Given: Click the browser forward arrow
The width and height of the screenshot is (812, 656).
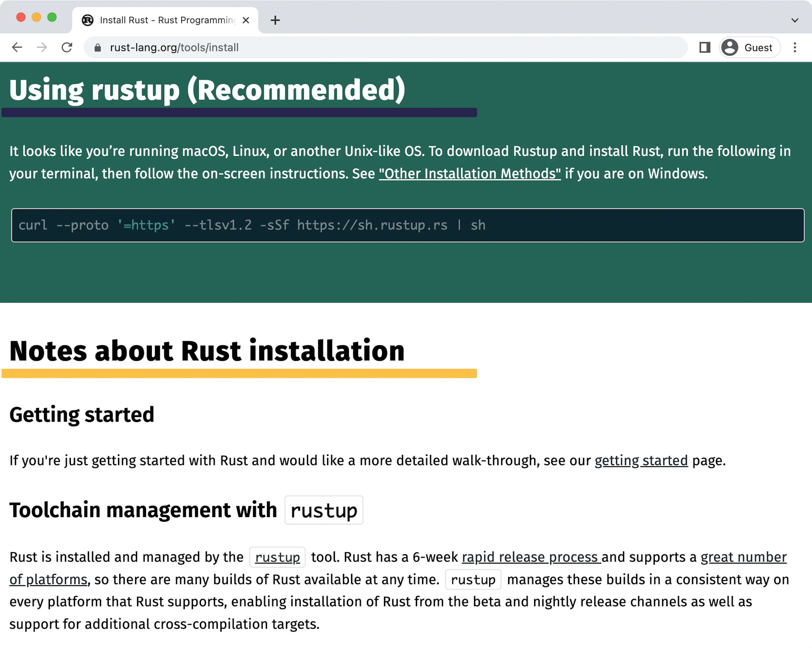Looking at the screenshot, I should click(42, 48).
